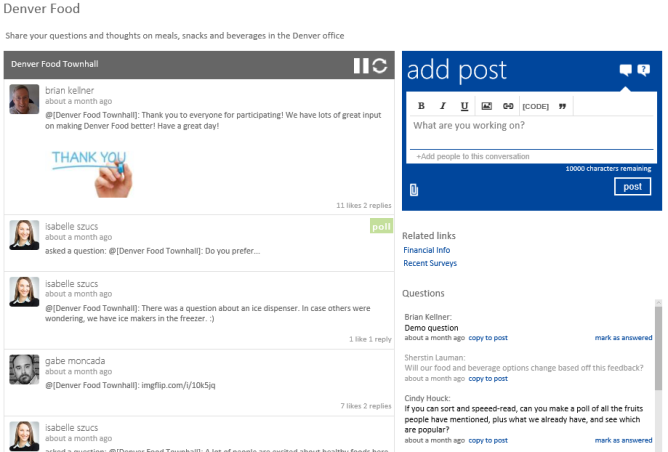Select the comment post type icon
This screenshot has height=452, width=668.
(x=626, y=70)
